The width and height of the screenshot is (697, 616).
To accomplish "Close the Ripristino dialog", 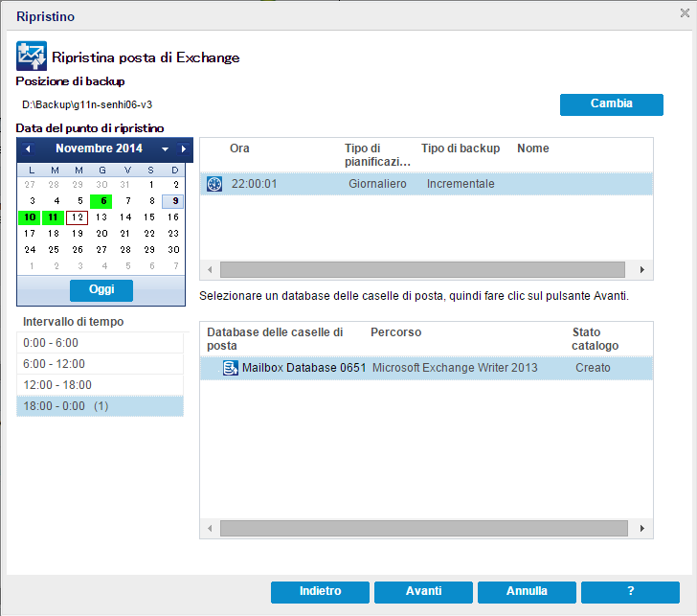I will click(685, 13).
